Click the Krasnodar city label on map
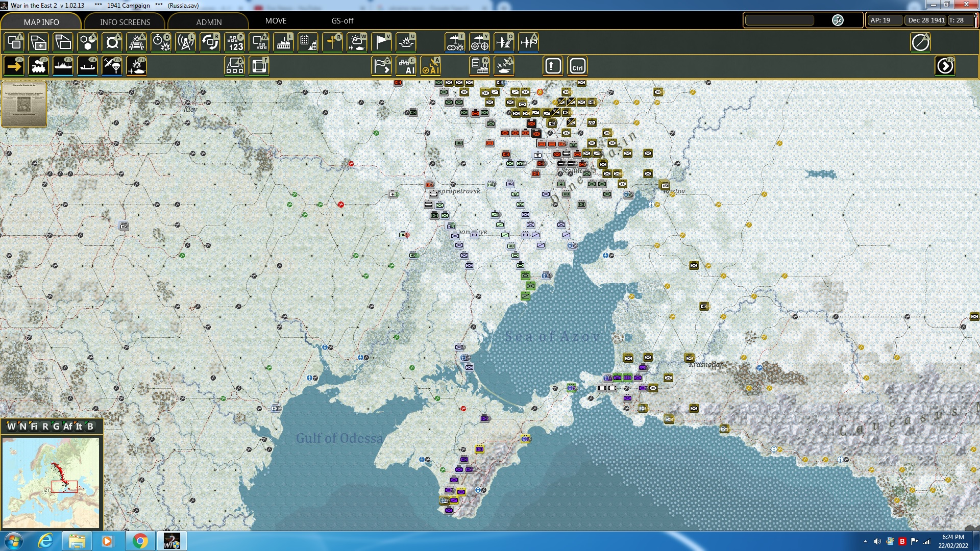This screenshot has width=980, height=551. (706, 364)
